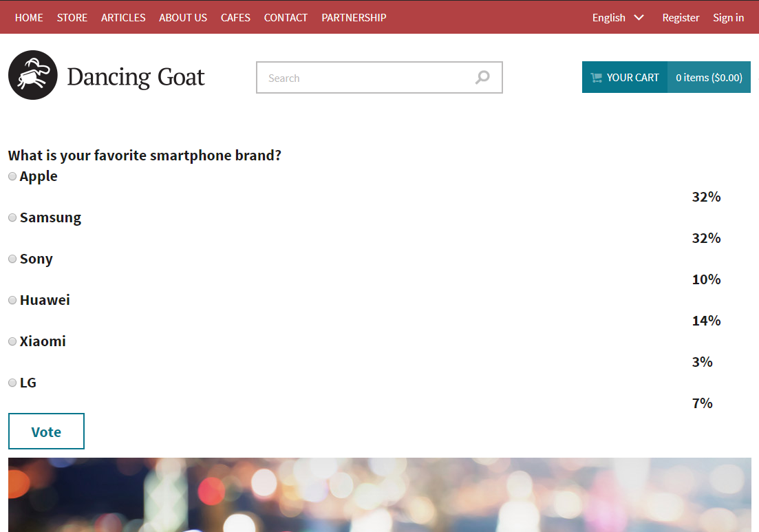The height and width of the screenshot is (532, 759).
Task: Click the Sign in link
Action: click(728, 17)
